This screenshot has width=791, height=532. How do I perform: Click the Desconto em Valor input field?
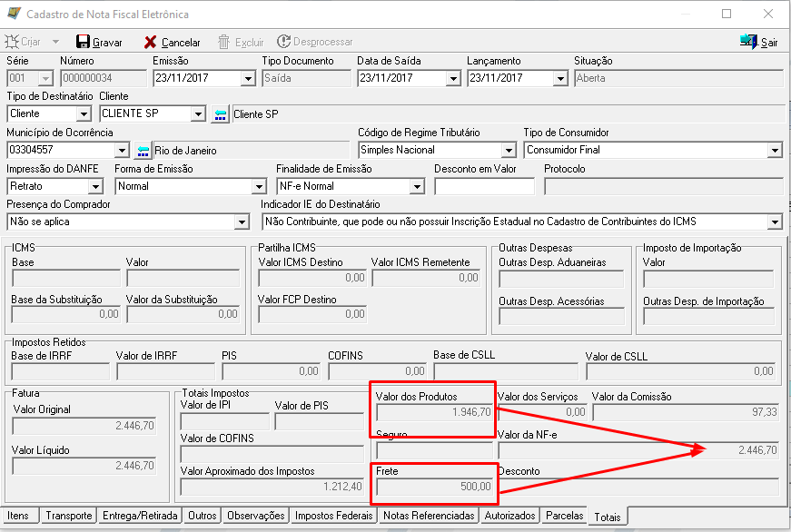point(485,187)
